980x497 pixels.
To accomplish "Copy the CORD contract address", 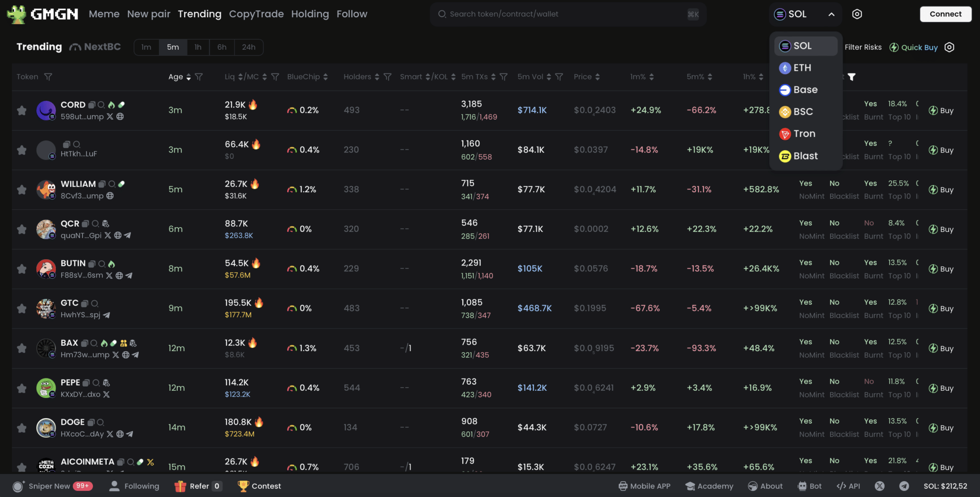I will (x=91, y=104).
